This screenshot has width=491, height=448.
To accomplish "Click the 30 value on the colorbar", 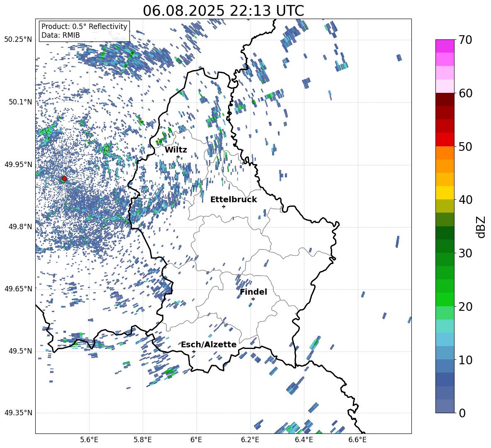I will tap(465, 253).
